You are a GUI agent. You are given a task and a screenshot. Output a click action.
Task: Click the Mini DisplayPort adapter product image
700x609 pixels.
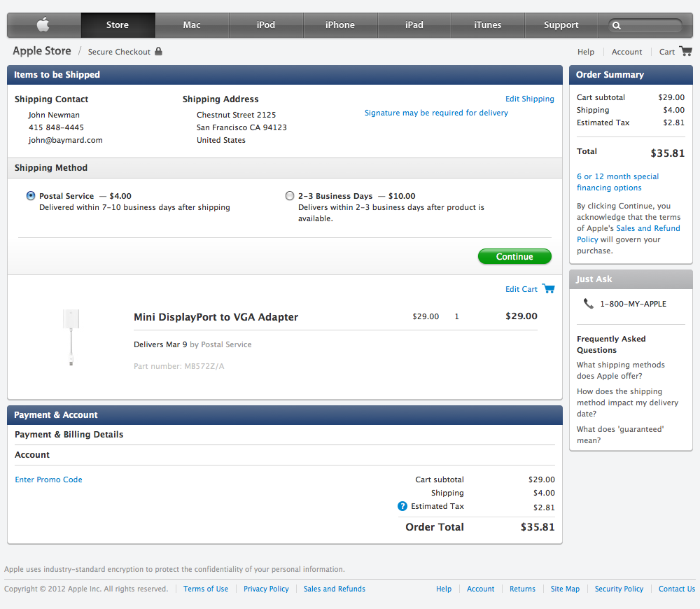[71, 336]
